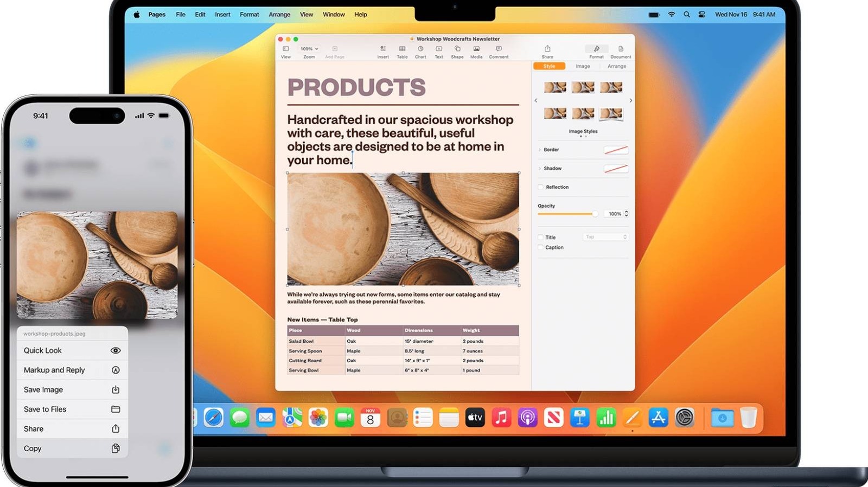Toggle the Title checkbox
868x487 pixels.
(541, 238)
